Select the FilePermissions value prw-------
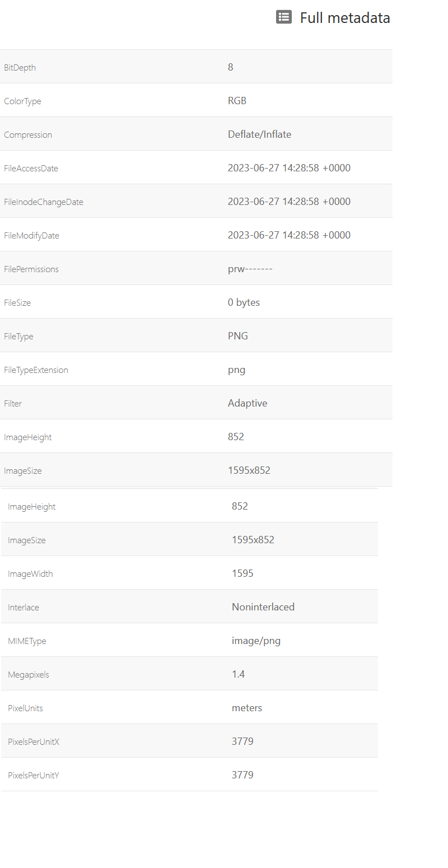This screenshot has height=868, width=448. tap(250, 269)
